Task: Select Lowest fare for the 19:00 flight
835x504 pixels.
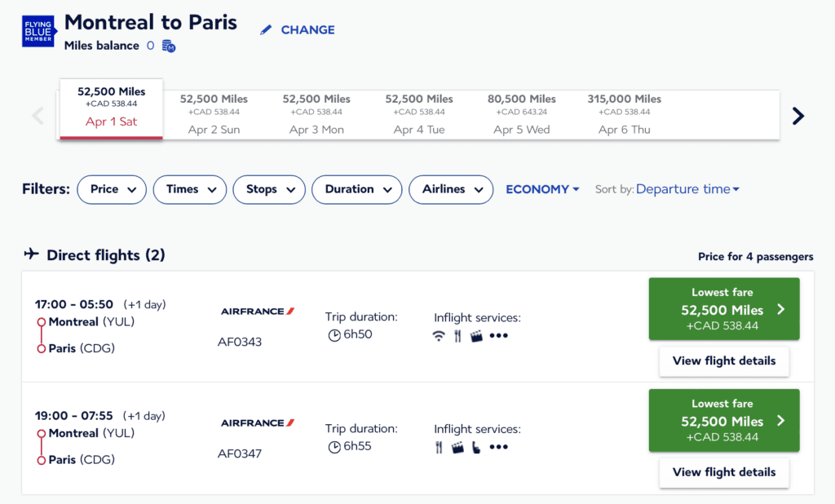Action: pyautogui.click(x=724, y=421)
